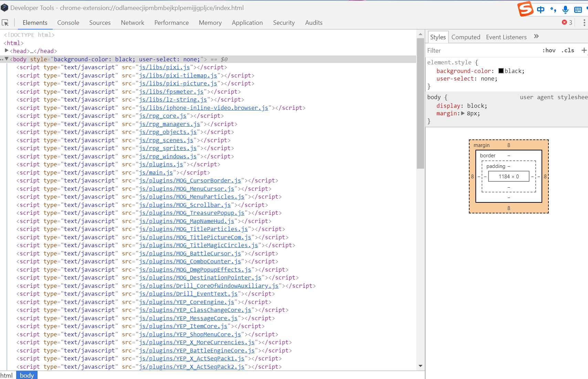The image size is (588, 379).
Task: Switch to the Application tab
Action: (247, 23)
